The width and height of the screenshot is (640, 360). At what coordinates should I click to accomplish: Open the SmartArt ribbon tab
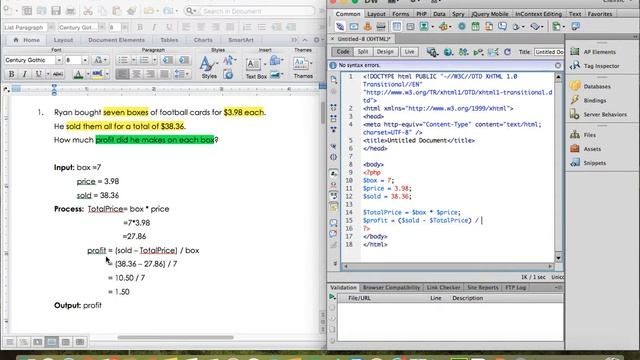coord(241,40)
